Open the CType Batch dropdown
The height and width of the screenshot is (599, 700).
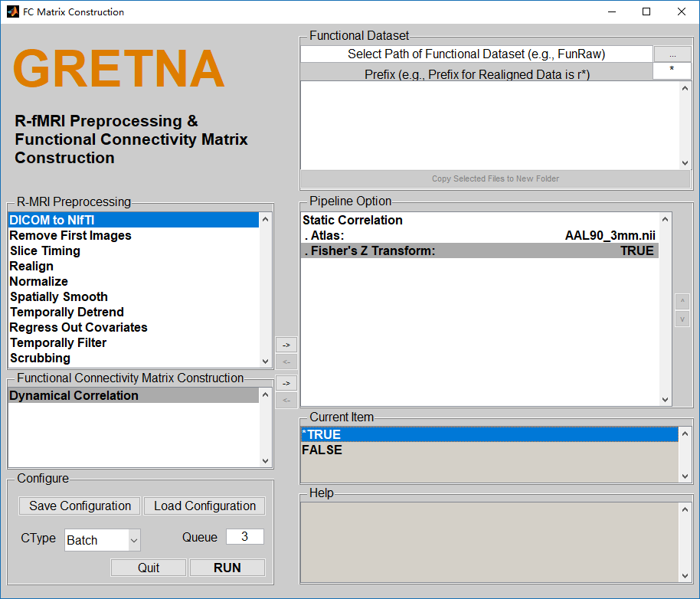tap(103, 540)
